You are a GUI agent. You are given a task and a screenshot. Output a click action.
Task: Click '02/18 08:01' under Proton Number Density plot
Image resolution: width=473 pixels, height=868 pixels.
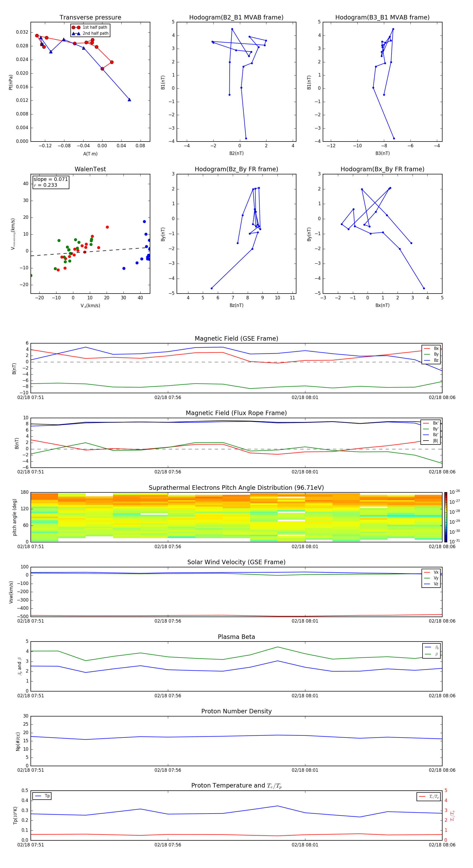[305, 770]
